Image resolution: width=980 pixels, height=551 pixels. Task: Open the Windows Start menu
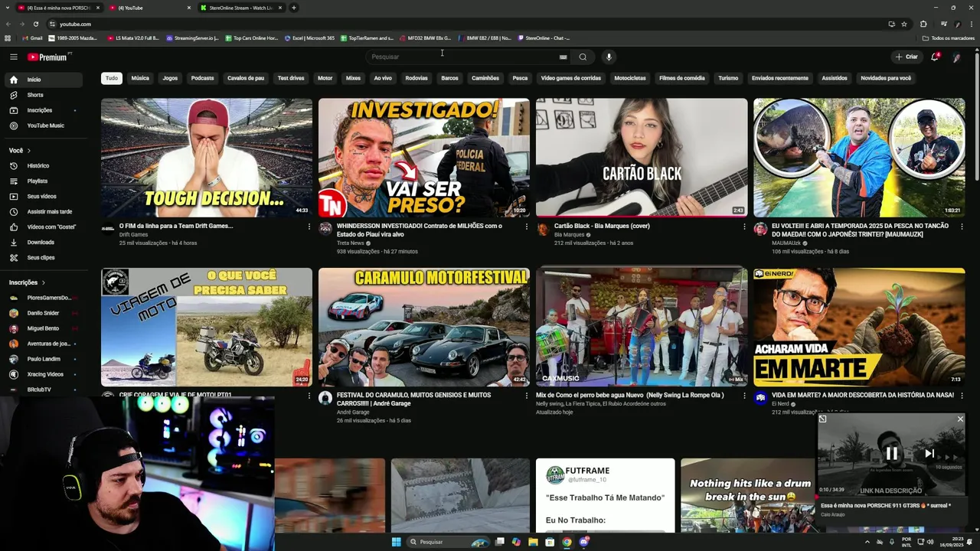[x=396, y=542]
